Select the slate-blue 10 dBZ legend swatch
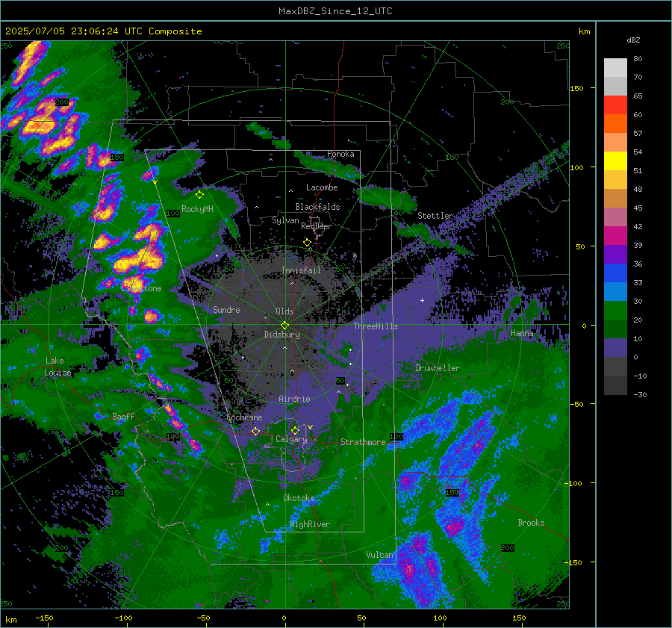Screen dimensions: 672x628 pos(615,348)
